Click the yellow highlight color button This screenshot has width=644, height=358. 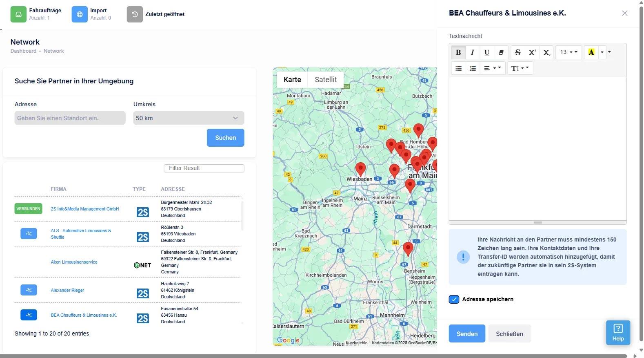pos(591,52)
